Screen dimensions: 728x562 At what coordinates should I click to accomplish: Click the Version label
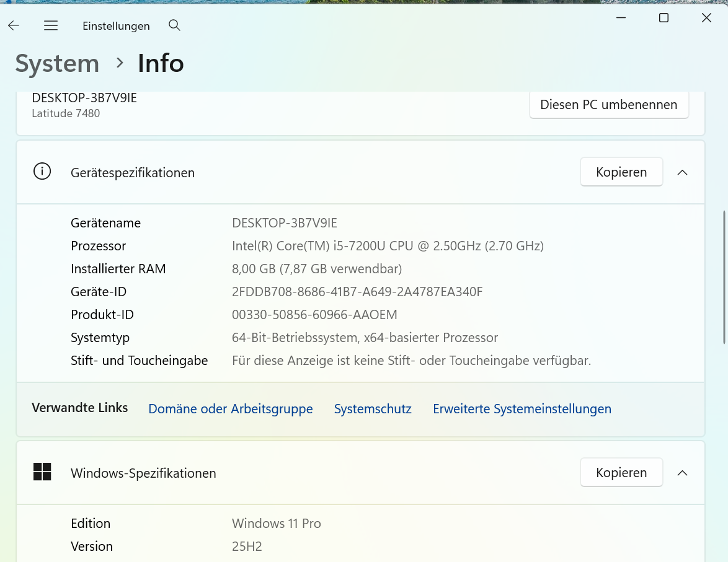91,547
